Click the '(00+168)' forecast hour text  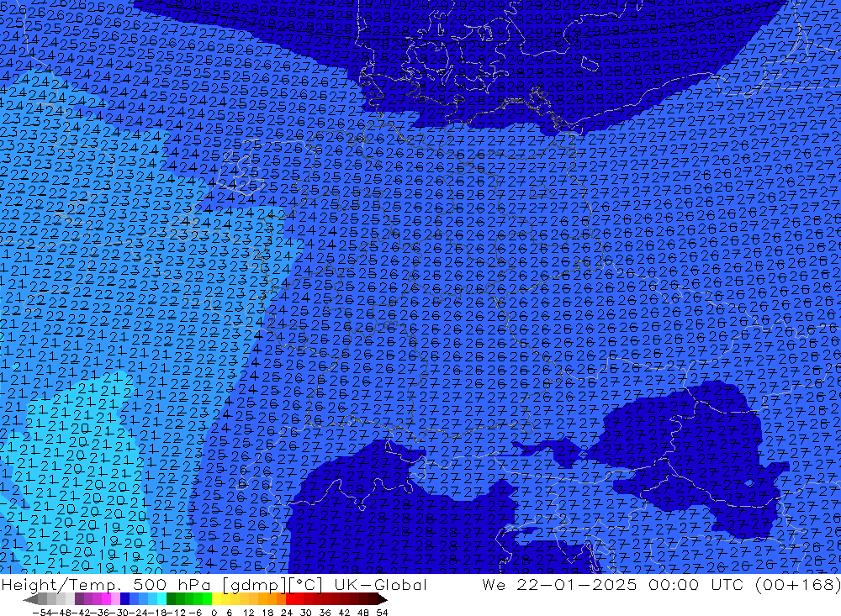[798, 584]
